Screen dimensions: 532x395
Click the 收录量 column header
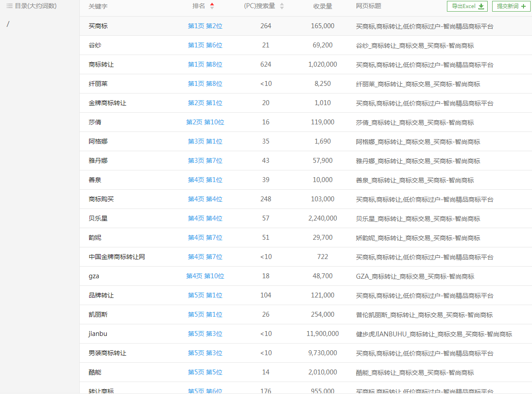click(322, 6)
